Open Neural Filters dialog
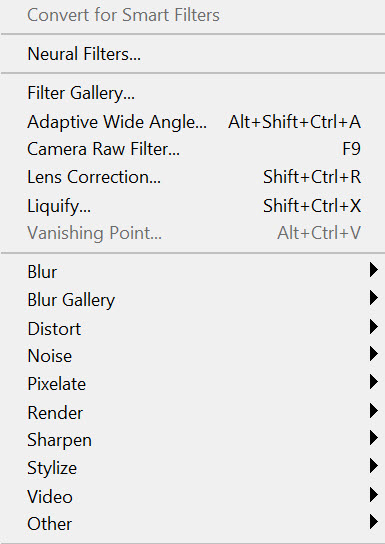 click(192, 54)
